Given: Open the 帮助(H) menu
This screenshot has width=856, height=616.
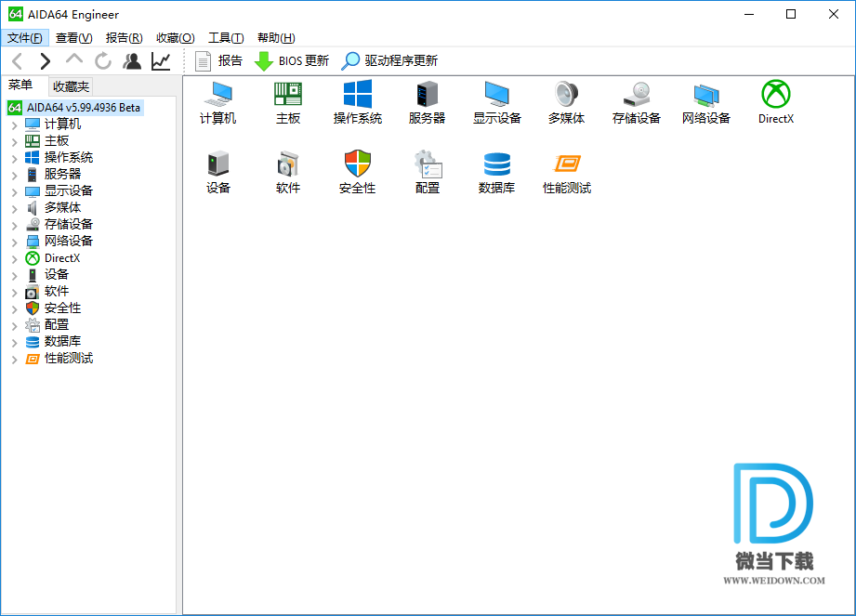Looking at the screenshot, I should (x=276, y=38).
